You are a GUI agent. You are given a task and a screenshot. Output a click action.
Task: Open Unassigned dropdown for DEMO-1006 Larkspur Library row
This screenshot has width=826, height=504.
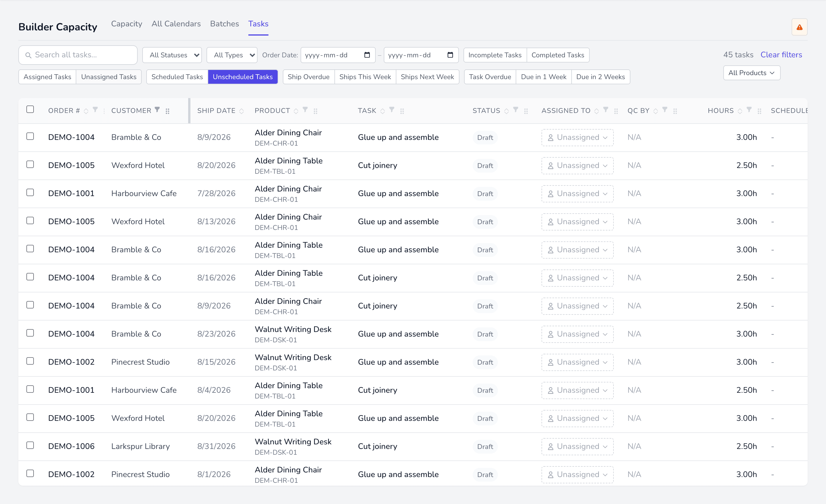pyautogui.click(x=577, y=447)
